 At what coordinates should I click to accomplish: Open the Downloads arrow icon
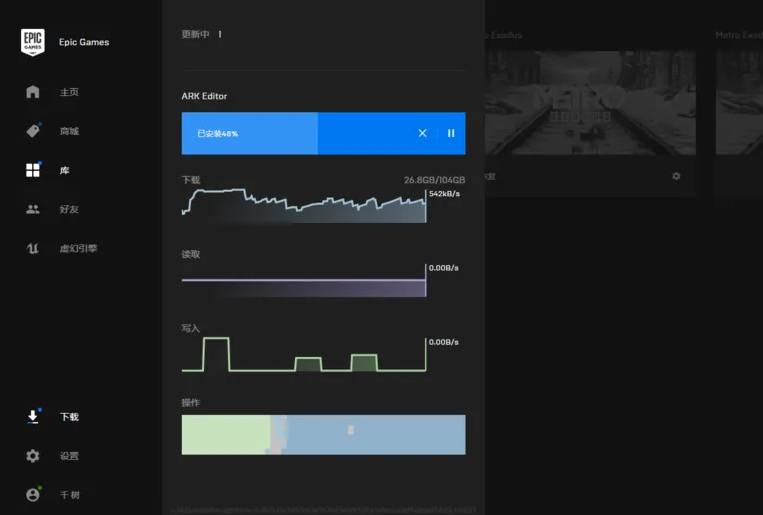[33, 417]
